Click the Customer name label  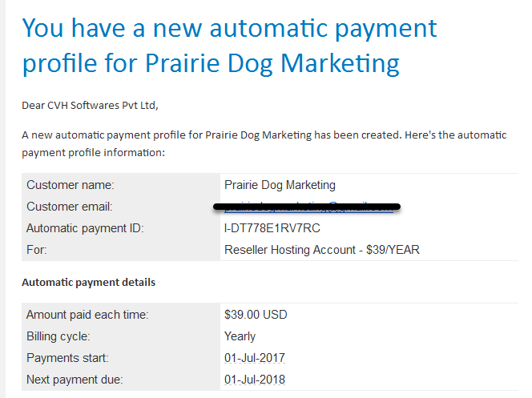coord(71,185)
